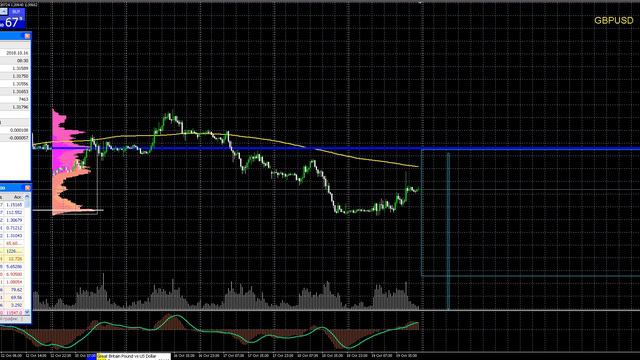Select the date value 2018.10.16 in Data Window
This screenshot has height=360, width=640.
pyautogui.click(x=17, y=53)
